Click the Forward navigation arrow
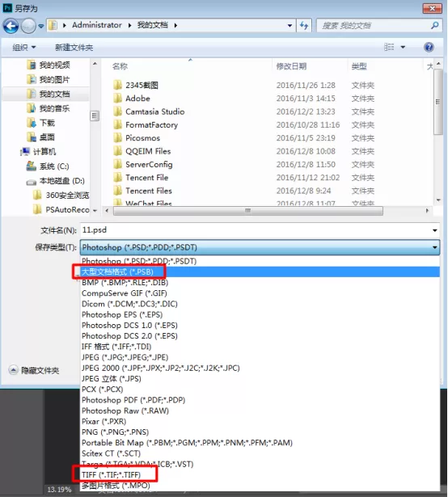448x497 pixels. pyautogui.click(x=28, y=26)
